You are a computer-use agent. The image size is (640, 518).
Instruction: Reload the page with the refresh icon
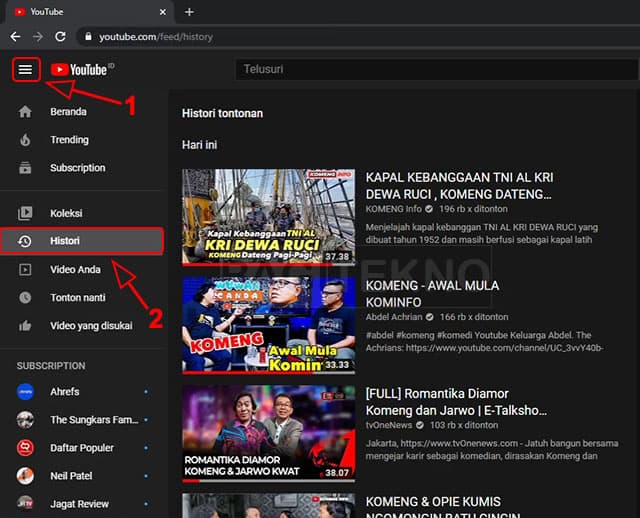60,37
